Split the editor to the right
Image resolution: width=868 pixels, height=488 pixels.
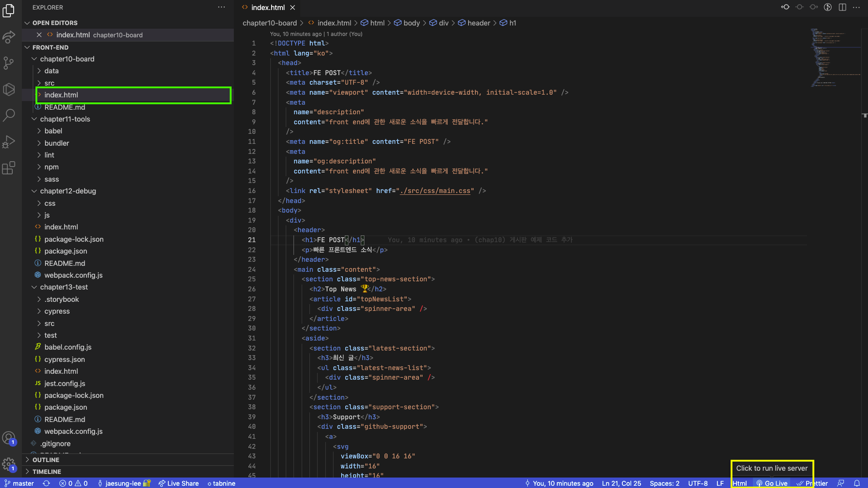pyautogui.click(x=843, y=7)
